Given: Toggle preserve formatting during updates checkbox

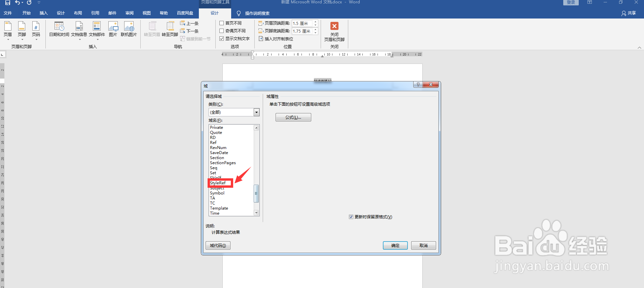Looking at the screenshot, I should [x=351, y=217].
